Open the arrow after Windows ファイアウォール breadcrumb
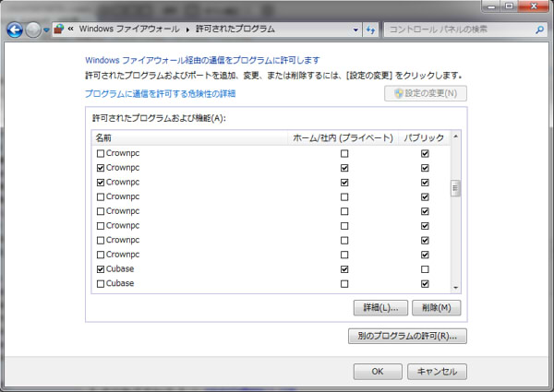The width and height of the screenshot is (554, 392). pos(187,30)
